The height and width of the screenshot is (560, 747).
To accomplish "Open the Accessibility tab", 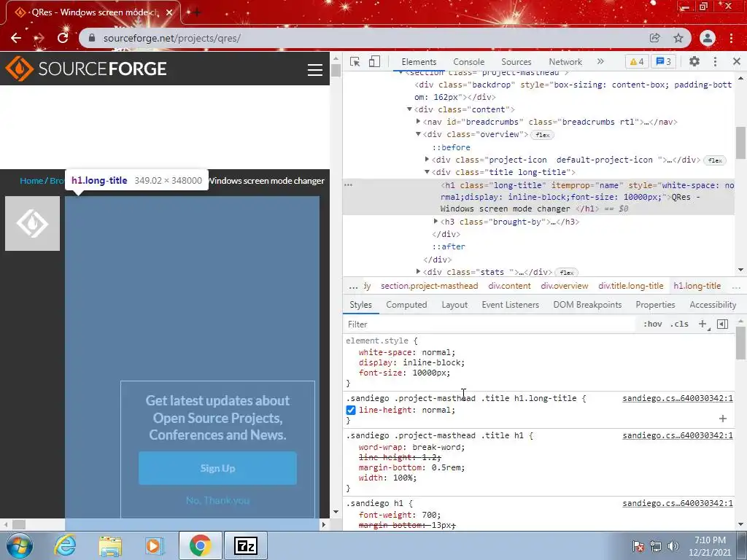I will pos(713,305).
